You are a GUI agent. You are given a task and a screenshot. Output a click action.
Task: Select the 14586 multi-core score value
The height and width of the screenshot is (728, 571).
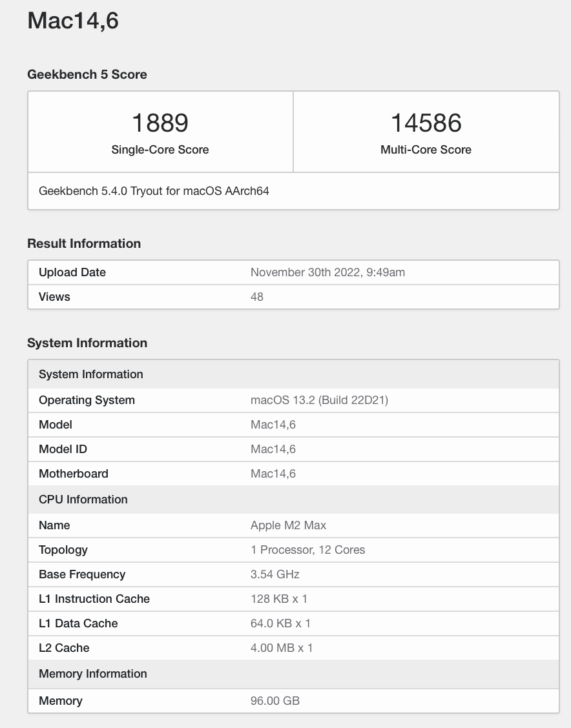coord(426,123)
